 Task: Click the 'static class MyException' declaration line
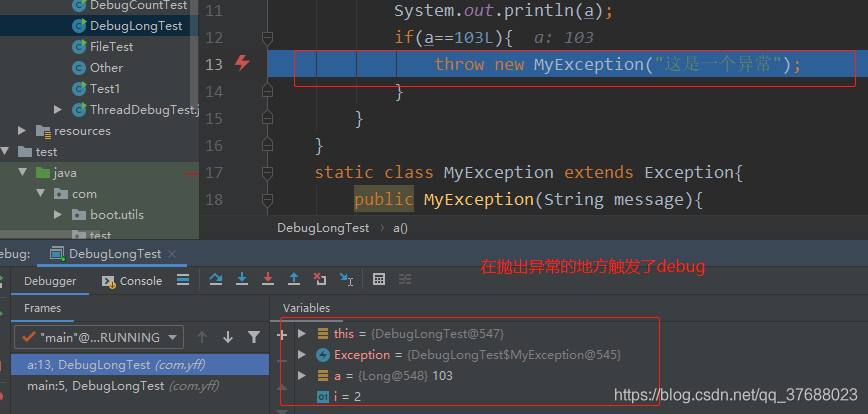pos(528,173)
